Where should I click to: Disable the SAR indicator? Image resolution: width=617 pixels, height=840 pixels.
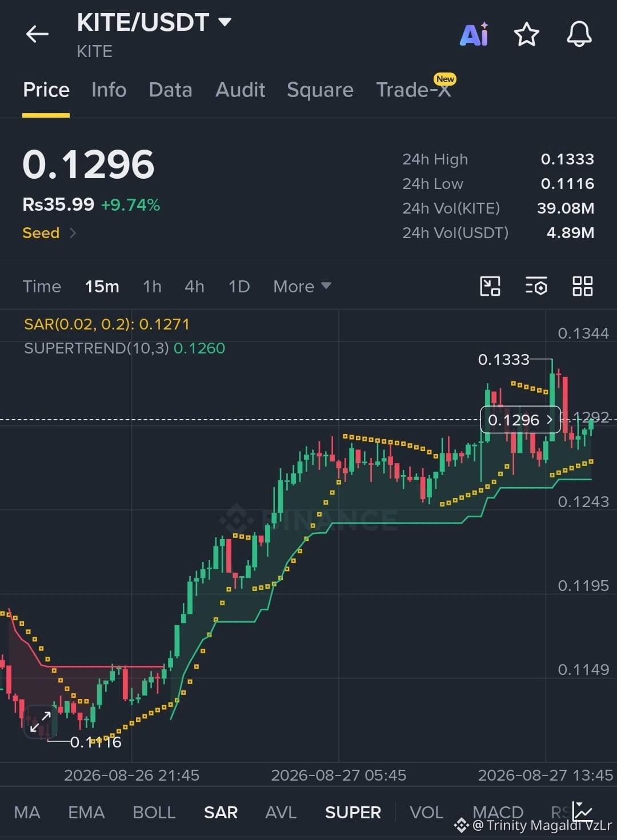tap(221, 812)
